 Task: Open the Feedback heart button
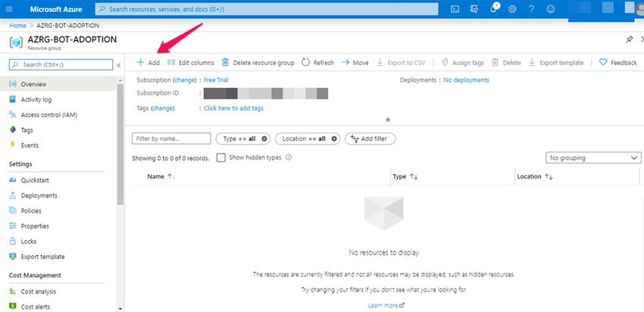pyautogui.click(x=618, y=62)
